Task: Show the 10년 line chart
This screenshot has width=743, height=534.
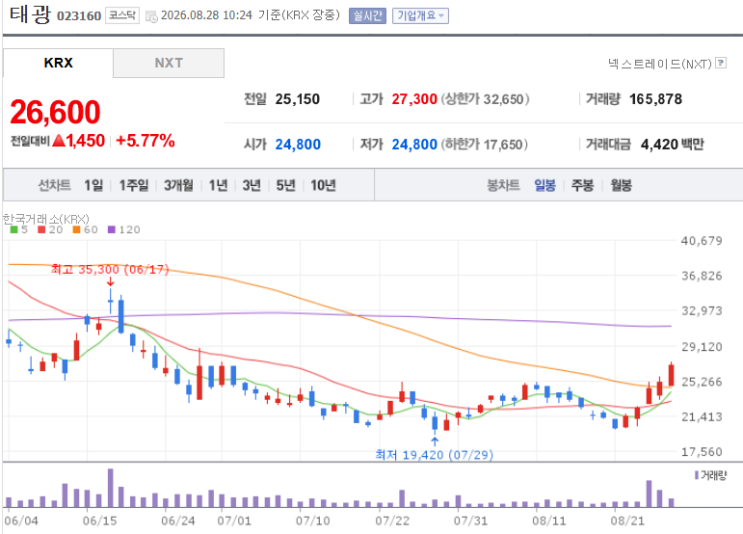Action: [323, 185]
